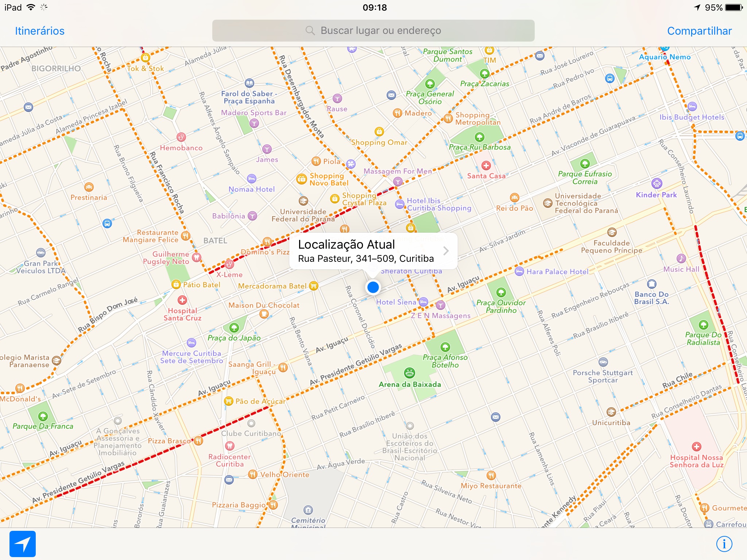
Task: Select the Pão de Açúcar grocery pin
Action: (228, 401)
